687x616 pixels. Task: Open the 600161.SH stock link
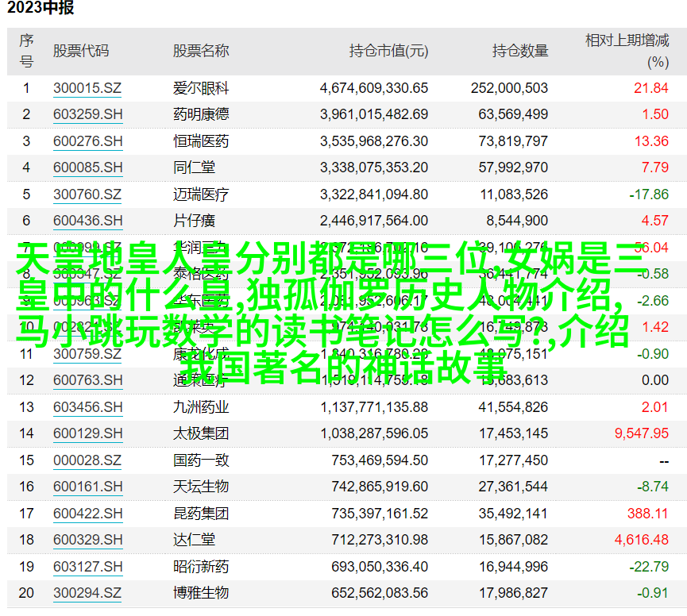coord(87,487)
